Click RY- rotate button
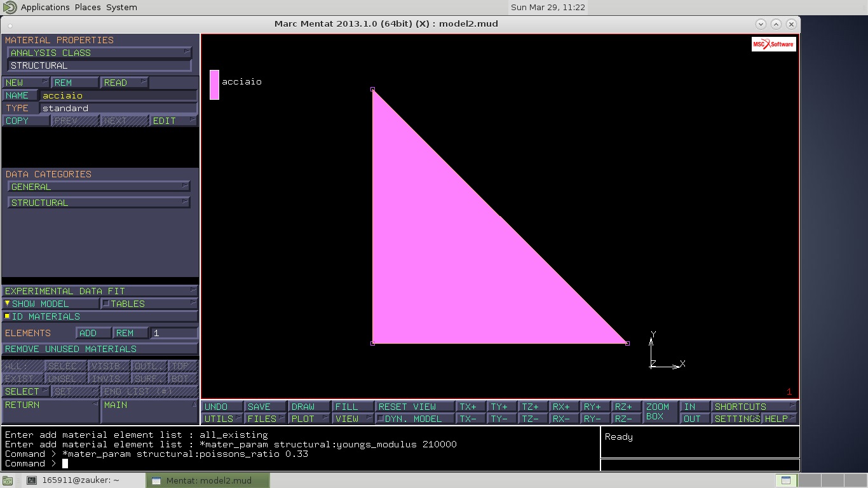868x488 pixels. (595, 419)
